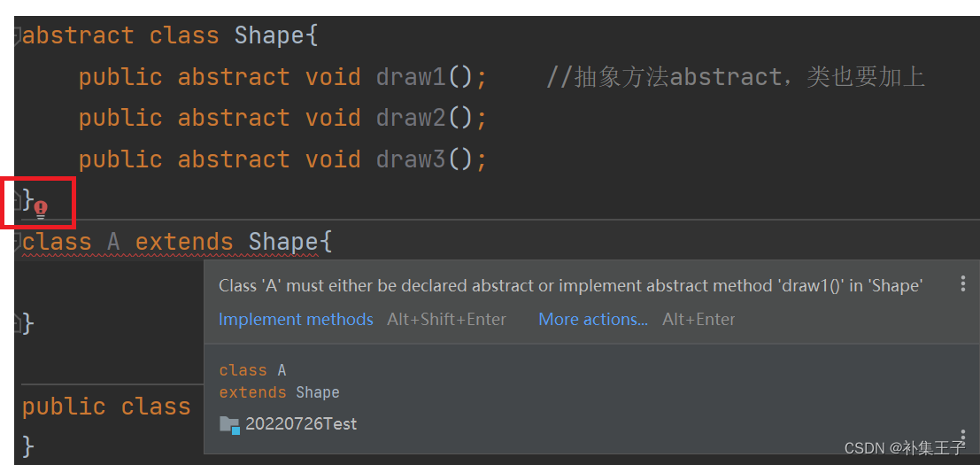Click fold end marker at Shape's closing brace
The image size is (980, 465).
[x=17, y=200]
